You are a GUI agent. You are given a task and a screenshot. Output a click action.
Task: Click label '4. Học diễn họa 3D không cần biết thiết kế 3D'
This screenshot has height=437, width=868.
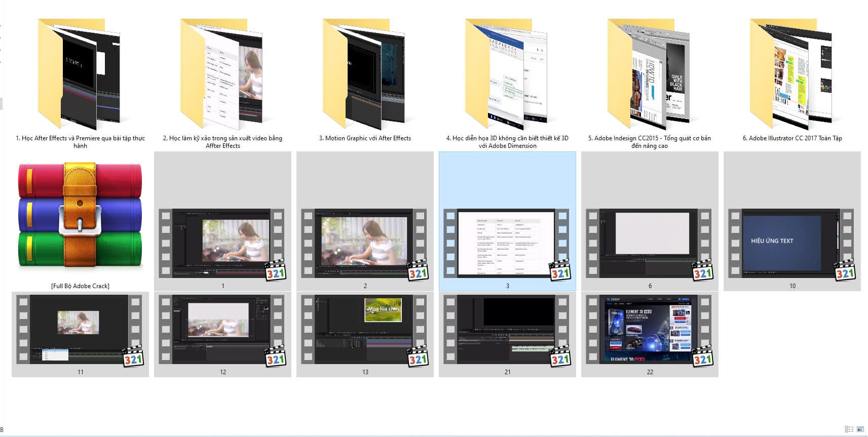coord(507,142)
